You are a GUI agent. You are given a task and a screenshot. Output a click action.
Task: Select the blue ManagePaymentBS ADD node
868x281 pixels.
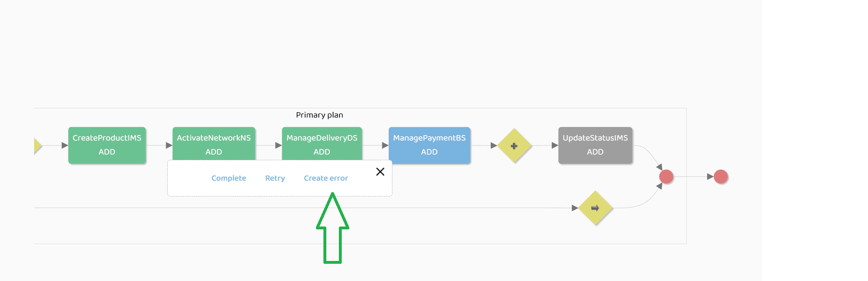(x=429, y=145)
